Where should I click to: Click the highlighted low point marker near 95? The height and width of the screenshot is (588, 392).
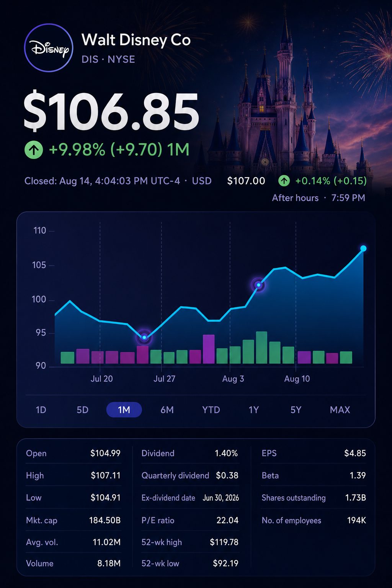tap(144, 337)
